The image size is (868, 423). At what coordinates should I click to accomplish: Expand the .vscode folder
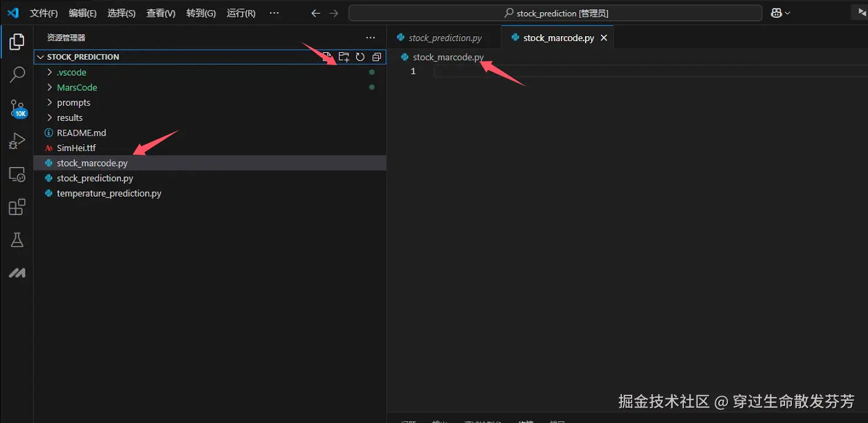tap(50, 72)
